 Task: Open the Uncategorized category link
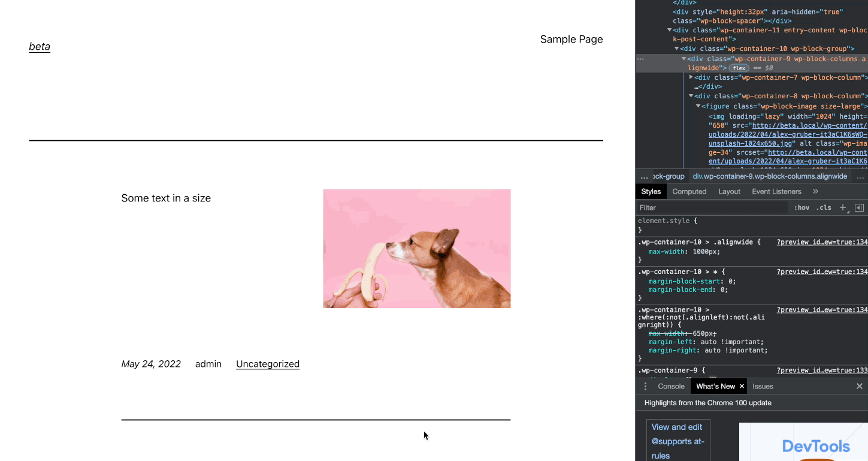[x=268, y=364]
